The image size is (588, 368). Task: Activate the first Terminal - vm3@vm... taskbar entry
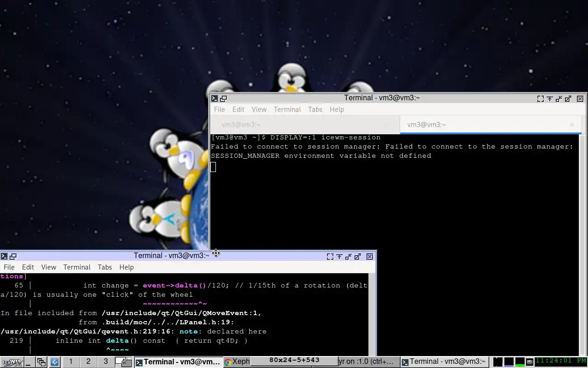pos(178,362)
